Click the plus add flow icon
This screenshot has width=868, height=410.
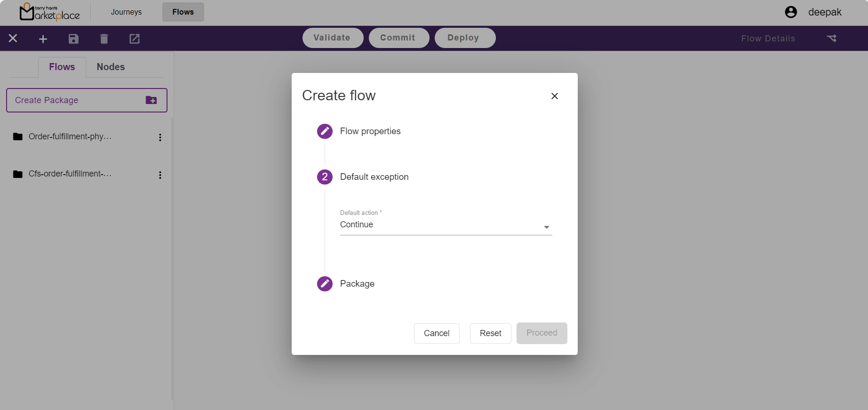[x=43, y=39]
